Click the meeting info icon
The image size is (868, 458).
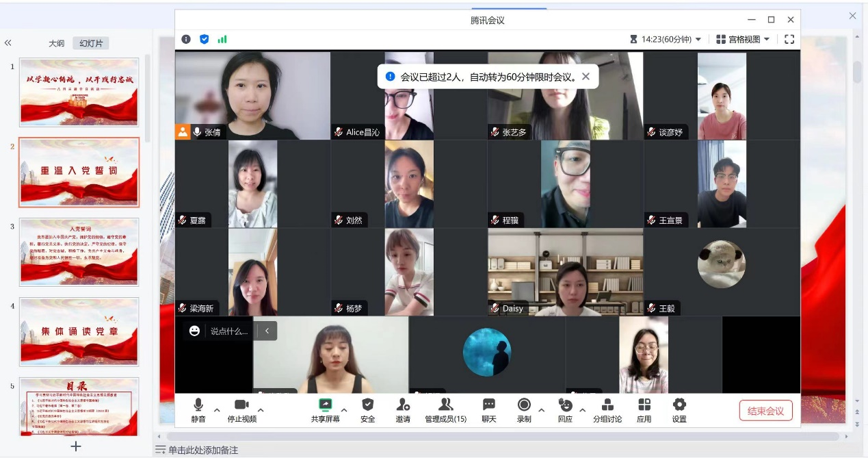(186, 40)
